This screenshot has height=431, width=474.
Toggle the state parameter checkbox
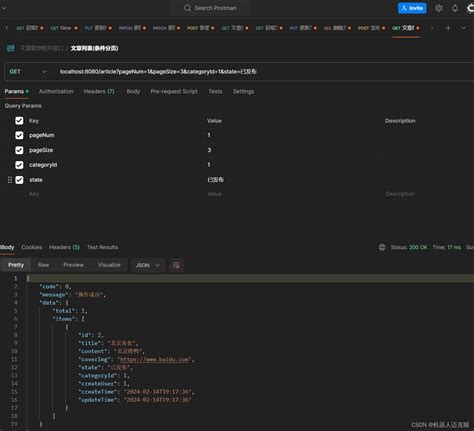[x=19, y=180]
